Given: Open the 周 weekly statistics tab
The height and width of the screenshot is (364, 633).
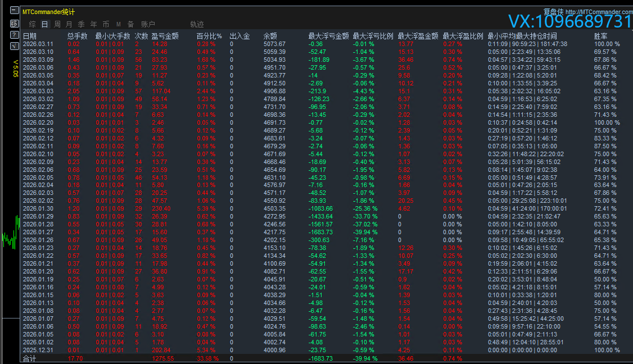Looking at the screenshot, I should (x=57, y=24).
